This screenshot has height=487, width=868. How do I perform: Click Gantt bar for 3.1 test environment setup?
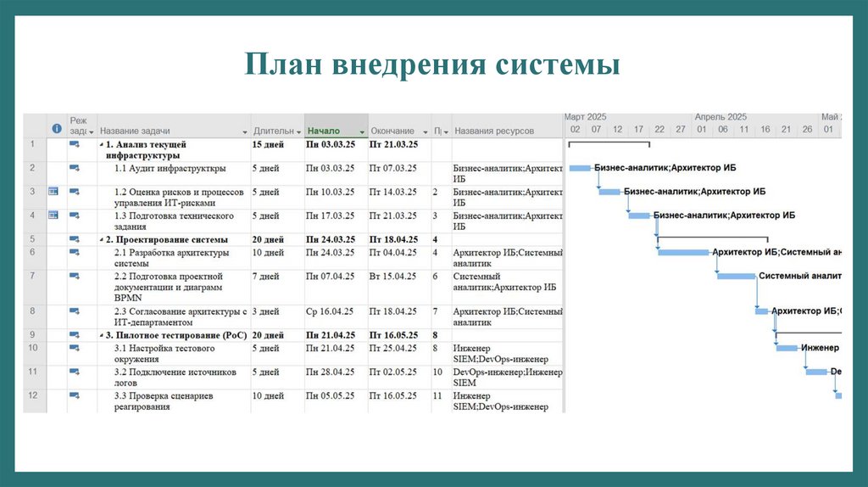click(787, 348)
